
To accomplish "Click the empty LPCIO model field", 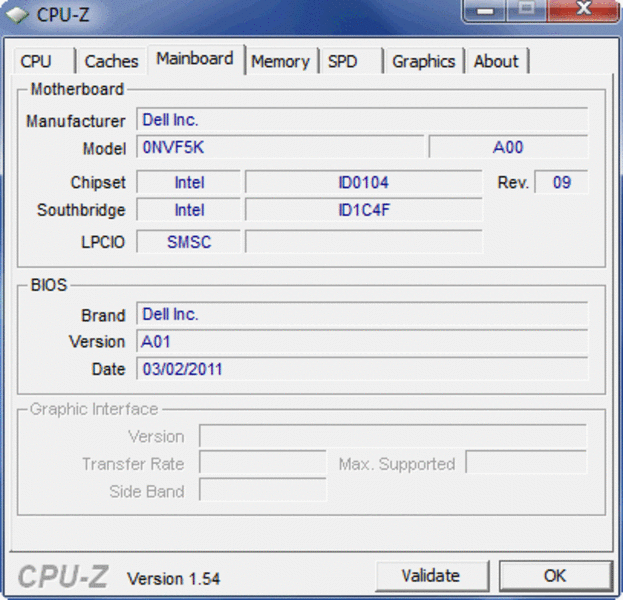I will [x=364, y=242].
